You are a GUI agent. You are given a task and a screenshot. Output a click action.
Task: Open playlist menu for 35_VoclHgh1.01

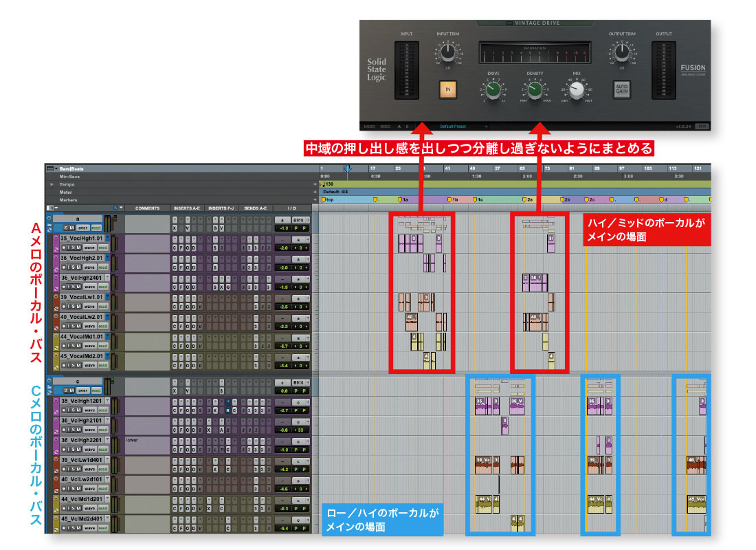[x=107, y=238]
